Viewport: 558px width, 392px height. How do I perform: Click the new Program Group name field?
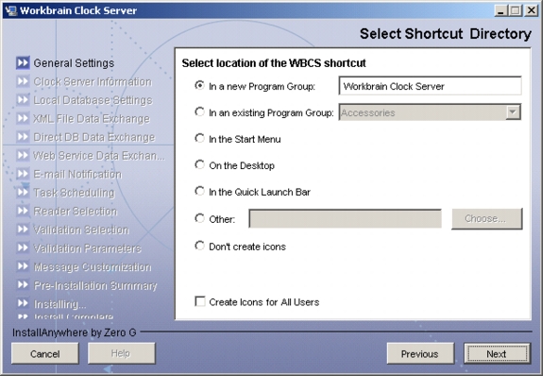(x=430, y=86)
